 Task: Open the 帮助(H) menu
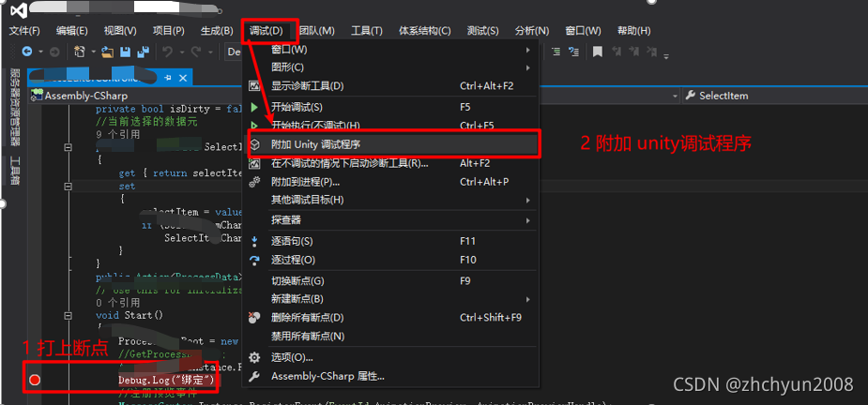[634, 31]
